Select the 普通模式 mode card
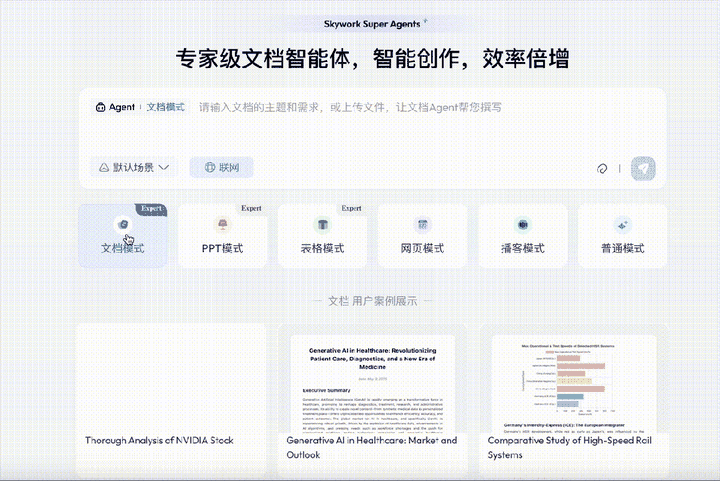The image size is (720, 481). point(623,236)
